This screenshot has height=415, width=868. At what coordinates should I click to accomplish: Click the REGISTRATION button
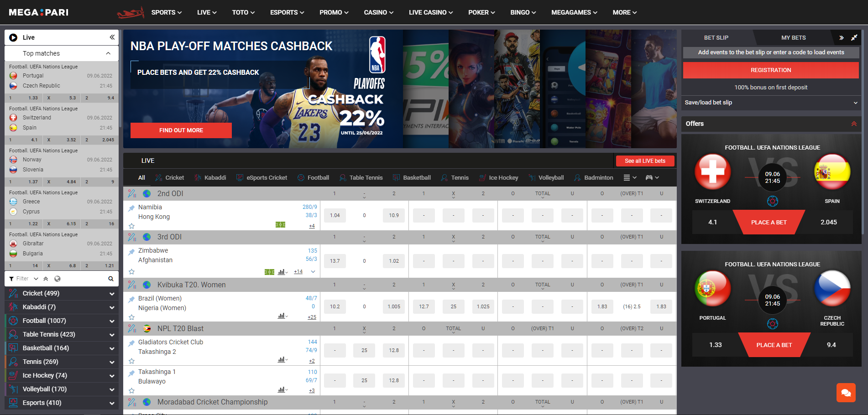pos(771,70)
